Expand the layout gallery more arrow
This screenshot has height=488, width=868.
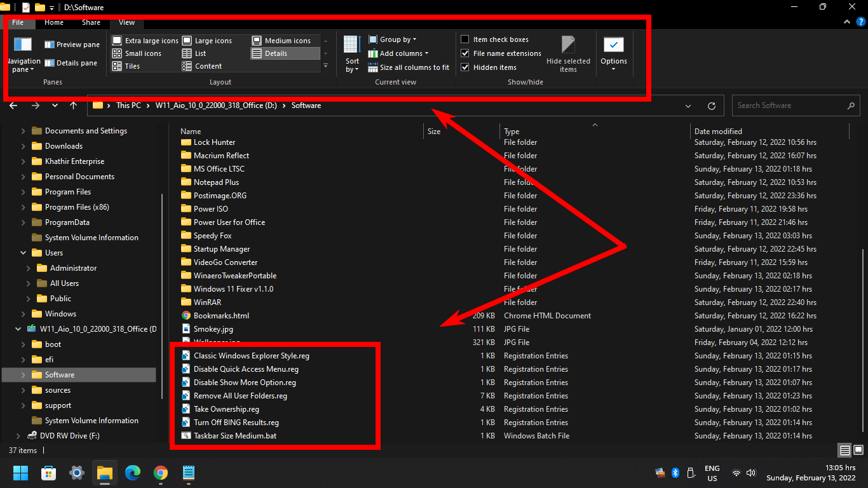point(325,66)
